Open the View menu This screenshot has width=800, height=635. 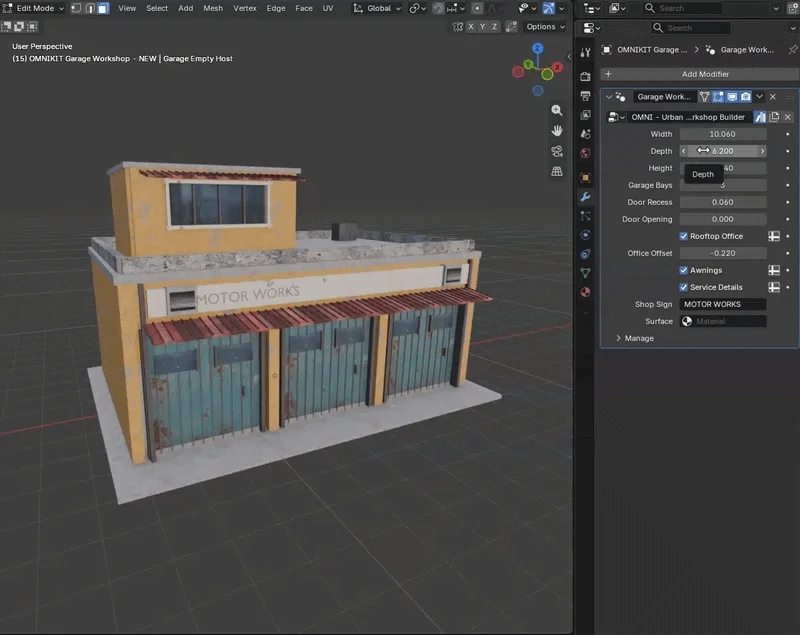127,8
